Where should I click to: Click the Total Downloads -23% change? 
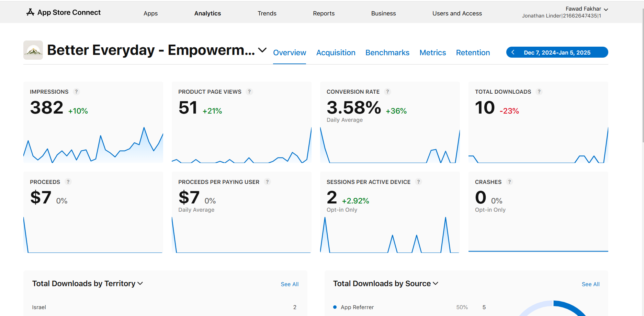[509, 111]
